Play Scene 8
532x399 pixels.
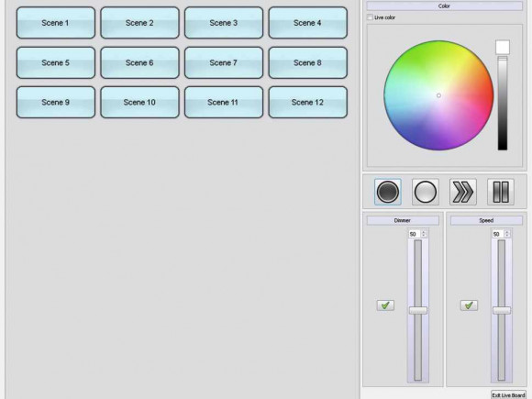pyautogui.click(x=307, y=62)
